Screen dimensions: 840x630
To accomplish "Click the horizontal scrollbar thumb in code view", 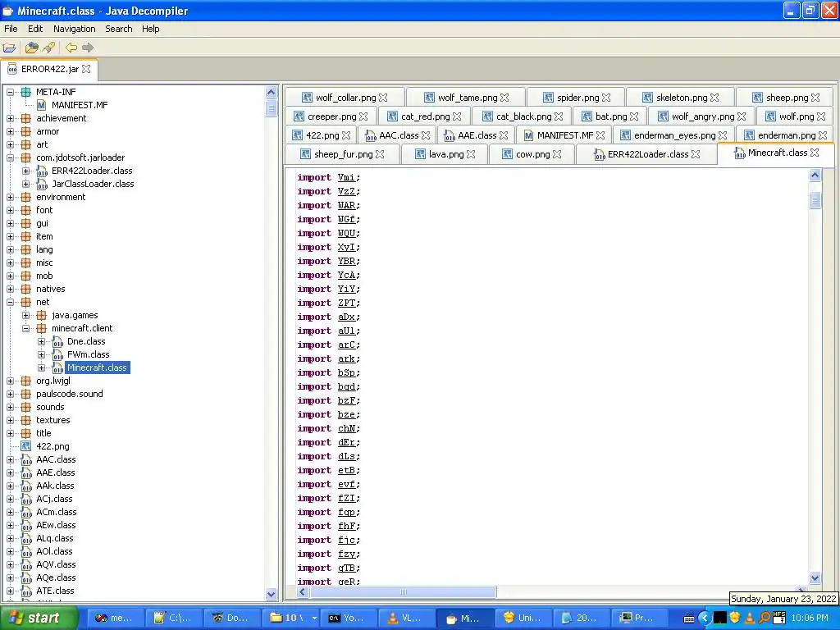I will [x=403, y=592].
